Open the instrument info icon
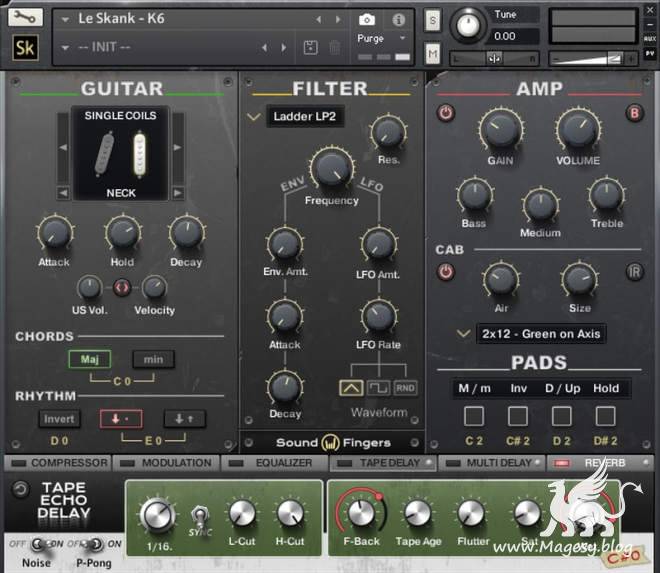Screen dimensions: 660x573 (398, 20)
